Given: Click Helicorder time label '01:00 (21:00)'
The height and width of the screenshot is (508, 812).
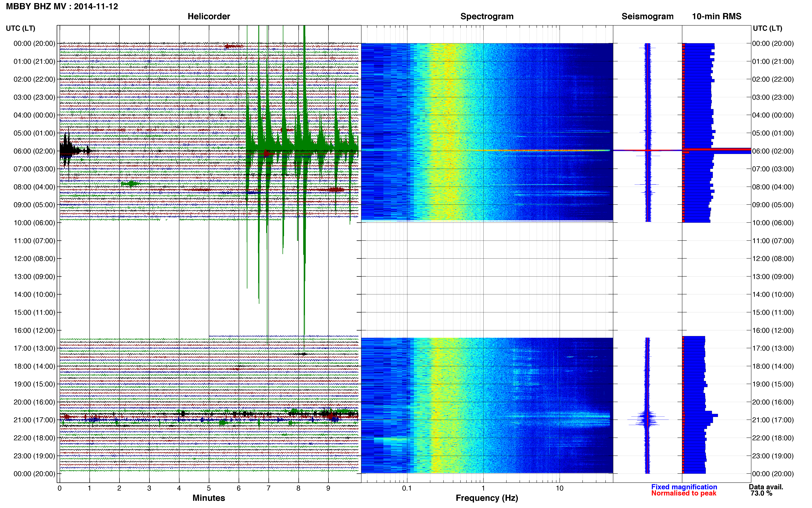Looking at the screenshot, I should pos(34,62).
